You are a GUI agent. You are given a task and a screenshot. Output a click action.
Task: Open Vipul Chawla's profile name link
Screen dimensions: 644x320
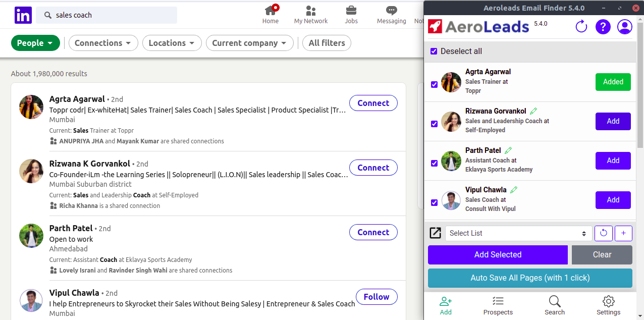pos(74,293)
